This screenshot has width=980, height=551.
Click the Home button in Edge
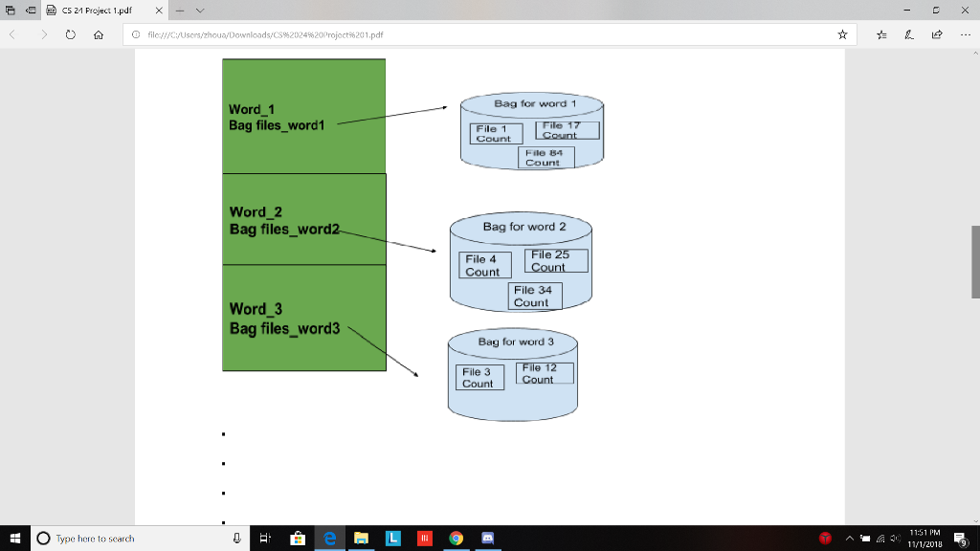99,34
